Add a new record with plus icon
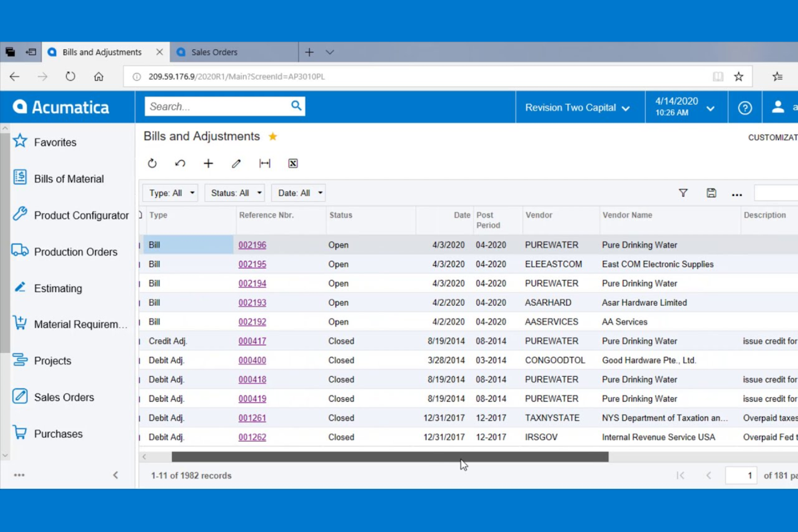This screenshot has height=532, width=798. (208, 163)
